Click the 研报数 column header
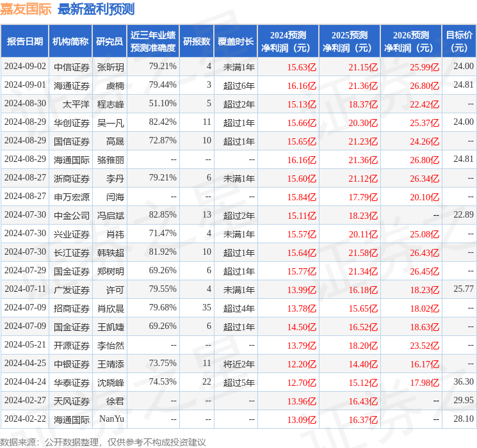 [197, 41]
